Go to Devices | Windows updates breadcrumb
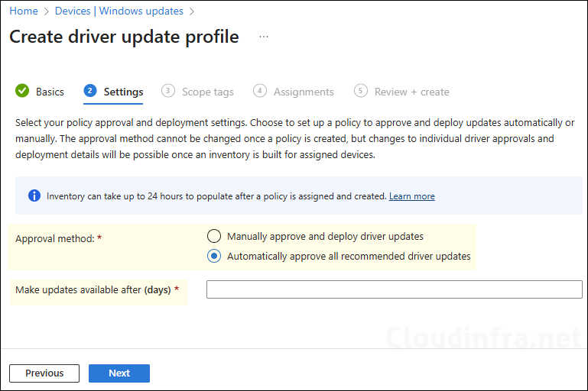Screen dimensions: 588x391 coord(119,11)
